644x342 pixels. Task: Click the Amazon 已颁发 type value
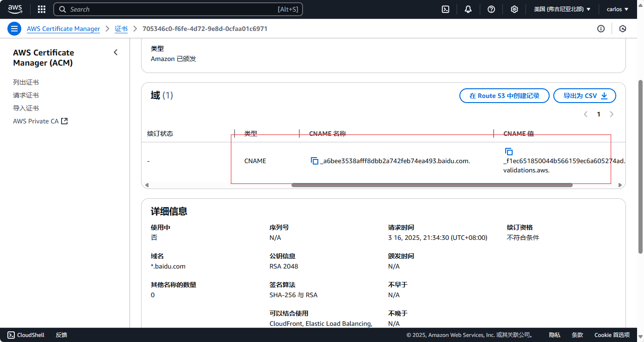173,59
